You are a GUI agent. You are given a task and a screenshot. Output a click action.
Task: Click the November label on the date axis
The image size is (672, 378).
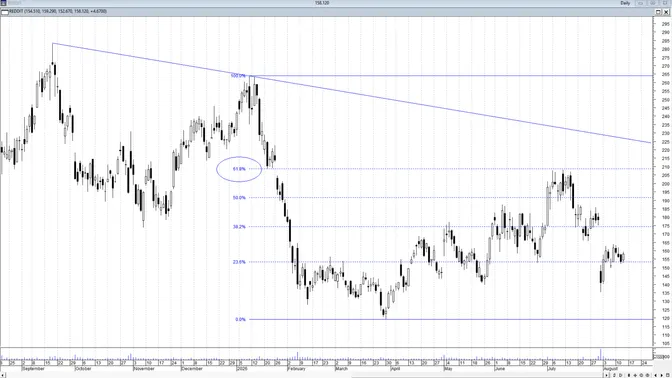point(144,369)
